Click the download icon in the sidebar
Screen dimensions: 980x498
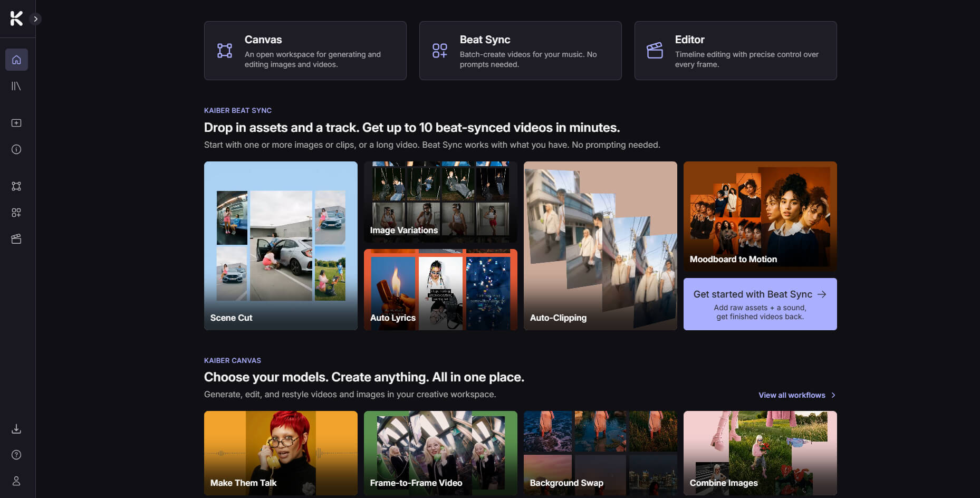[16, 428]
